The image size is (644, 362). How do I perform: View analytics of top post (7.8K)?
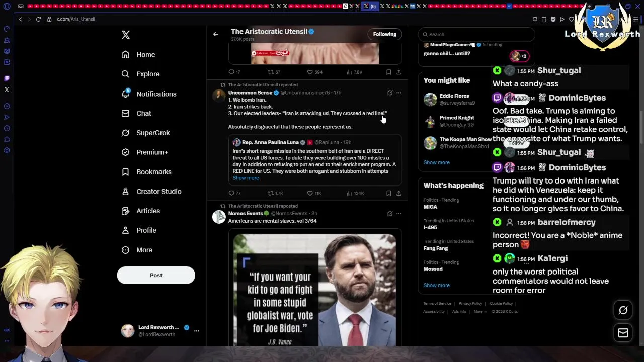point(355,72)
